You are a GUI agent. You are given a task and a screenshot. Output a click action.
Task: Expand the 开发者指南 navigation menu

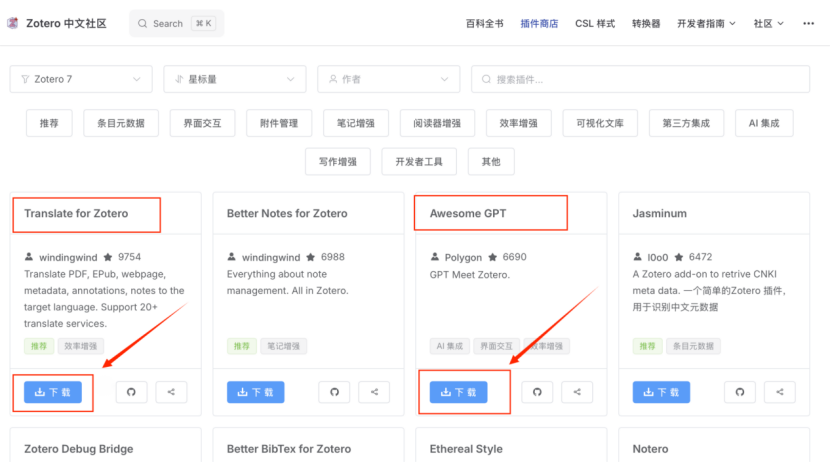[706, 23]
